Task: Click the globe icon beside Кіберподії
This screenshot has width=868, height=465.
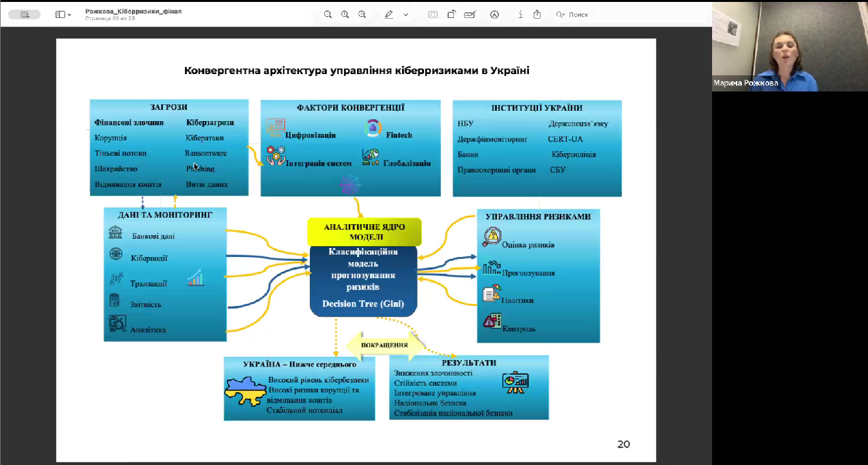Action: 116,254
